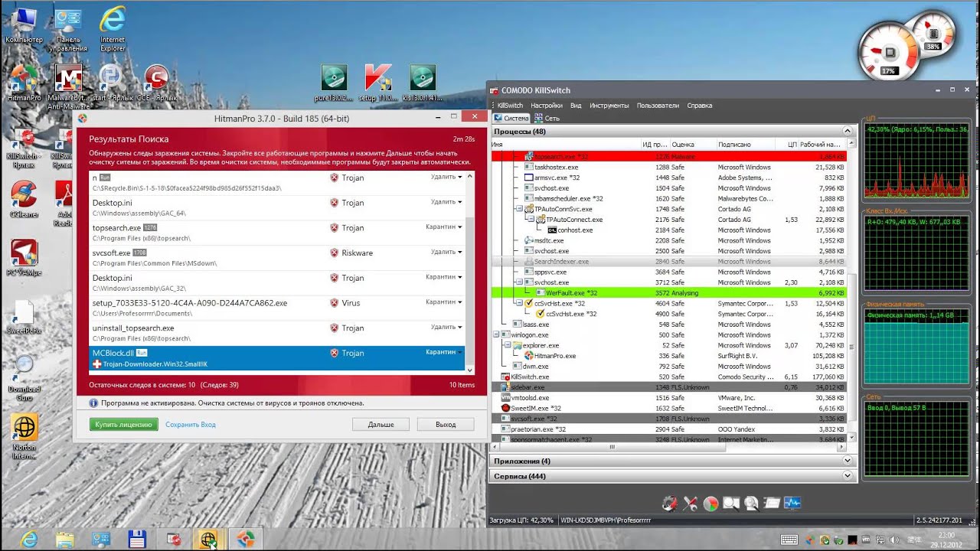Open the Инструменты menu in KillSwitch
The image size is (980, 551).
tap(610, 106)
